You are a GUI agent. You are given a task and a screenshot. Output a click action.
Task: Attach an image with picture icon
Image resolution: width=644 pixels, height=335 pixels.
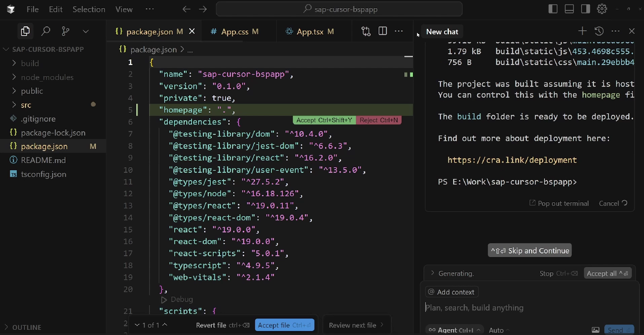596,330
